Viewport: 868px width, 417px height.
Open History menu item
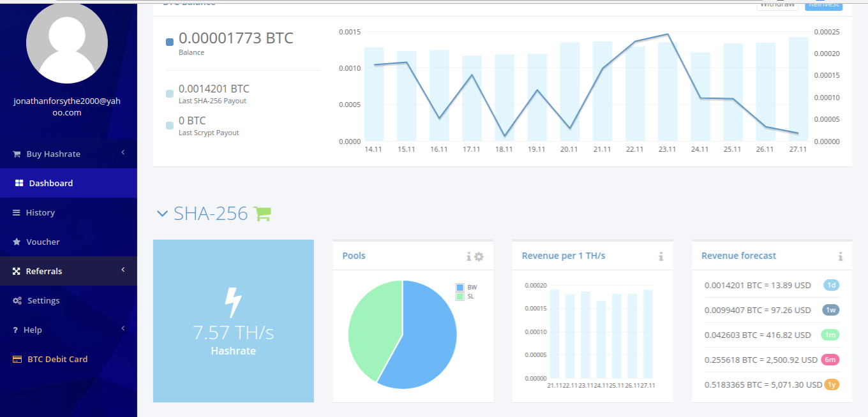pos(68,212)
